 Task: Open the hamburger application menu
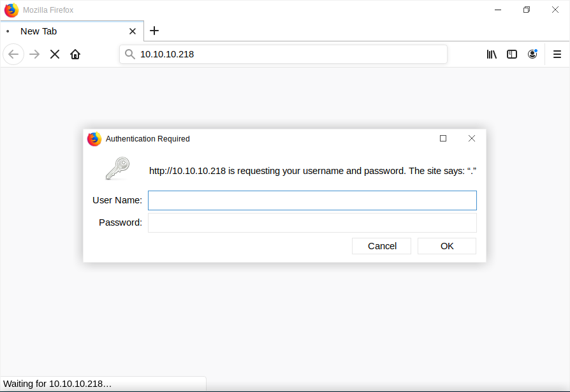click(557, 54)
